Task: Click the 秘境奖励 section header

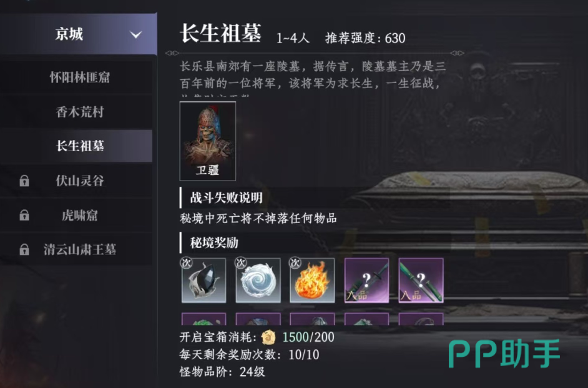Action: click(214, 243)
